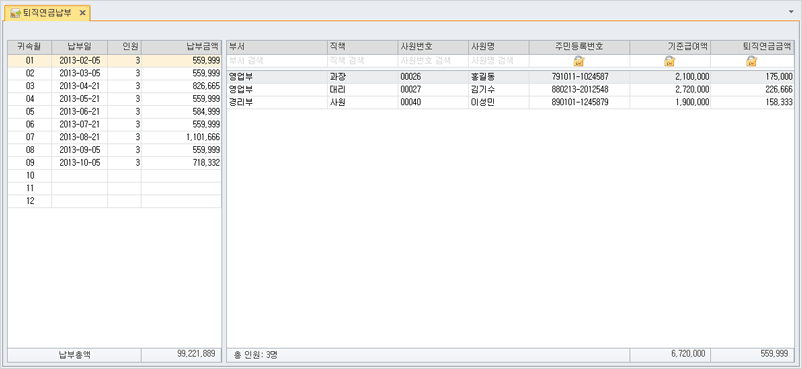
Task: Click the 사원명 검색 filter field
Action: point(499,61)
